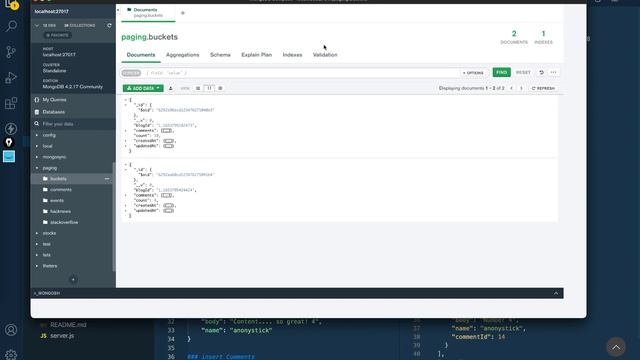640x360 pixels.
Task: Expand the database below stocks
Action: [37, 244]
